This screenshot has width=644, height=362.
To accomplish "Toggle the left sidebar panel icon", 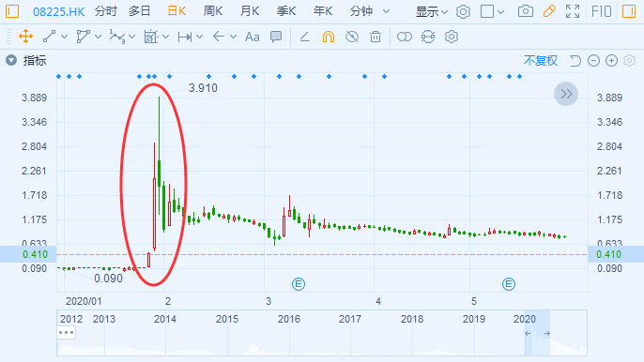I will point(12,11).
